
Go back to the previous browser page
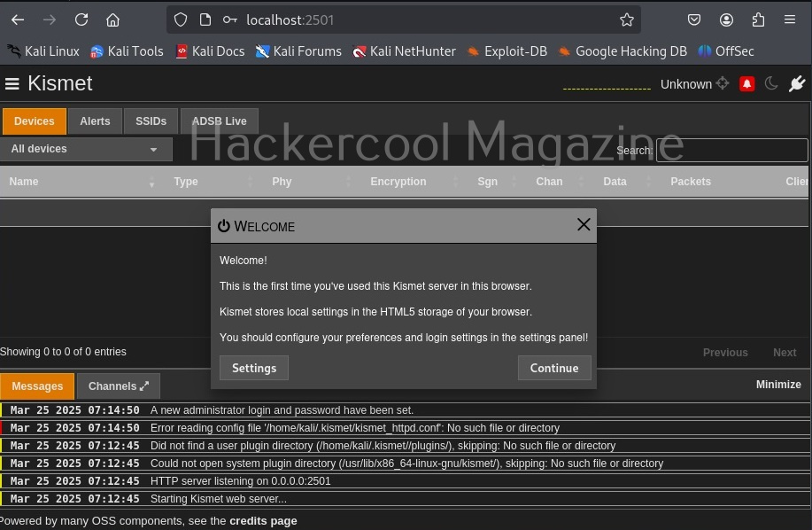pos(18,19)
